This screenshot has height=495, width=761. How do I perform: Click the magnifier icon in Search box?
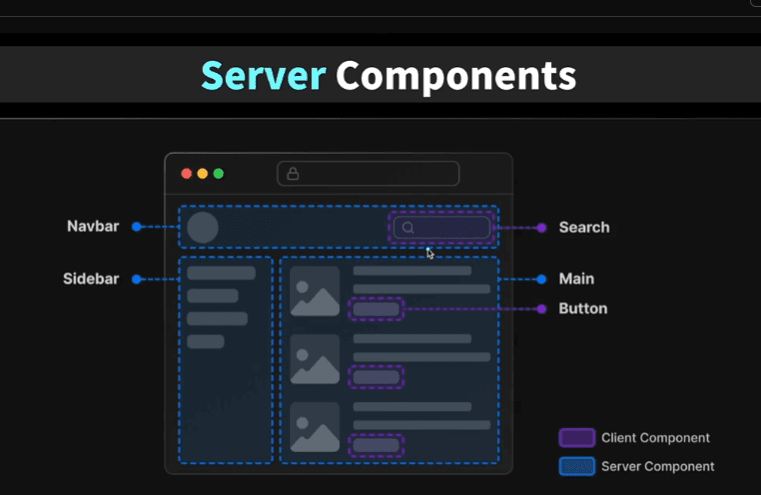tap(408, 227)
